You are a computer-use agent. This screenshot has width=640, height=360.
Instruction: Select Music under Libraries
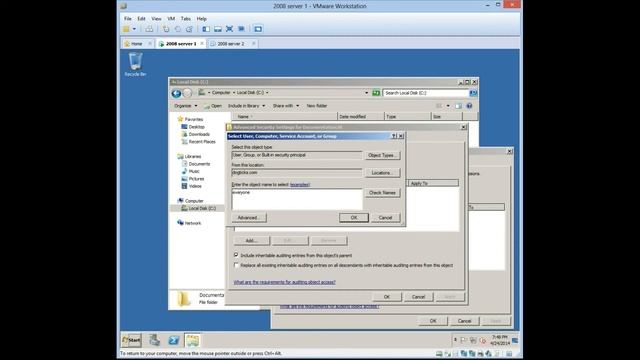190,171
